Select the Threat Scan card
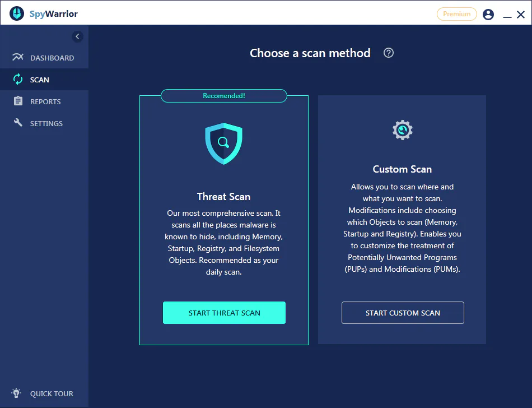This screenshot has height=408, width=532. (x=223, y=219)
